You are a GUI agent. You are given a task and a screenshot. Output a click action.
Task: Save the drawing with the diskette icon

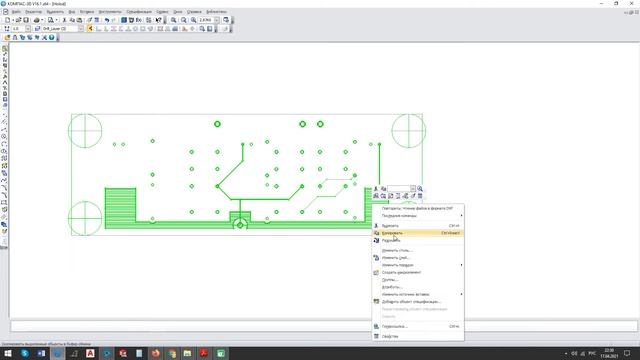(x=26, y=20)
